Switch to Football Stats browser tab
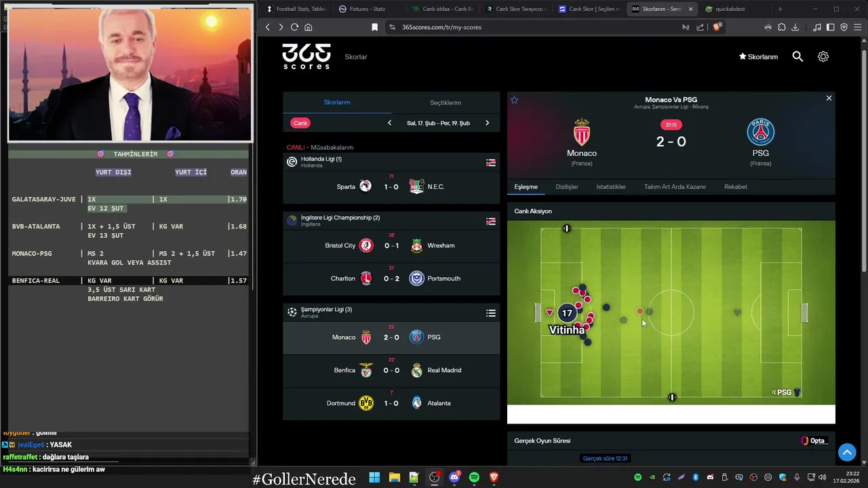This screenshot has width=868, height=488. (x=296, y=9)
